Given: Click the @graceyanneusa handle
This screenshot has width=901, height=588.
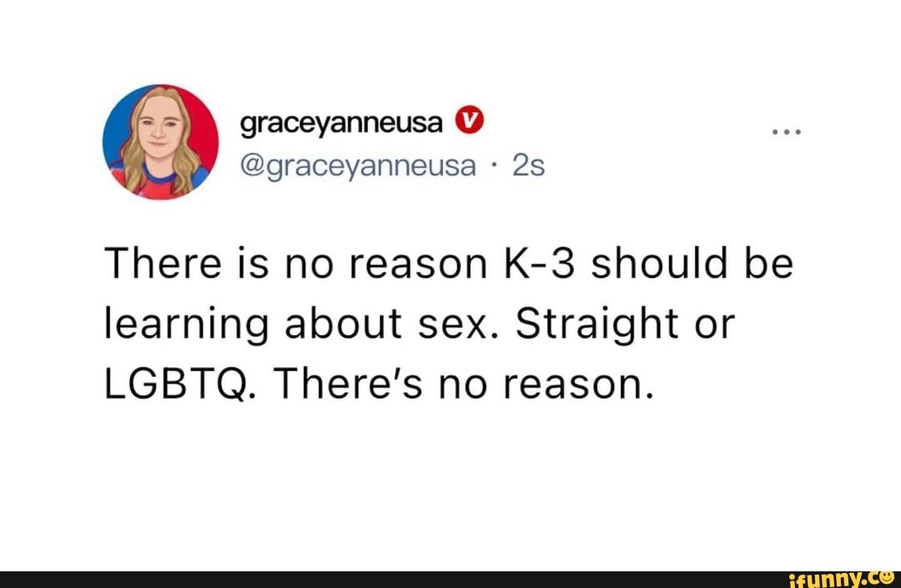Looking at the screenshot, I should pos(359,166).
